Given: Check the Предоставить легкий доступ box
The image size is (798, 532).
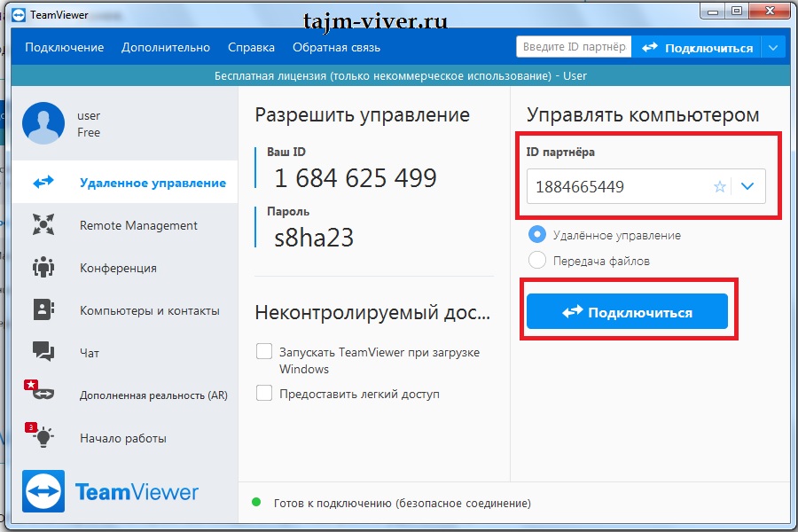Looking at the screenshot, I should click(x=264, y=394).
